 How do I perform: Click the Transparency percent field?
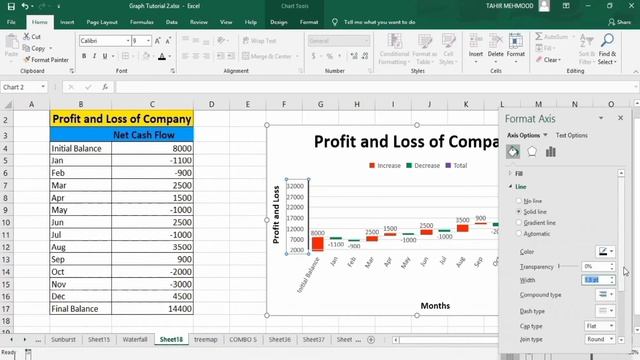[x=595, y=267]
